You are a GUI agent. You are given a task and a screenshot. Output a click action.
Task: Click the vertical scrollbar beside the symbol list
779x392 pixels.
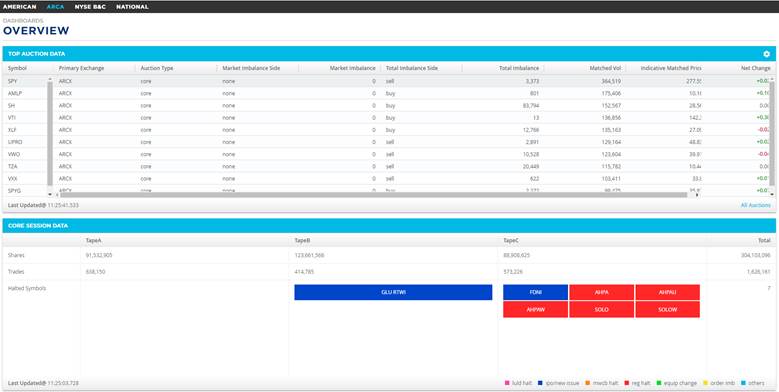click(x=50, y=133)
